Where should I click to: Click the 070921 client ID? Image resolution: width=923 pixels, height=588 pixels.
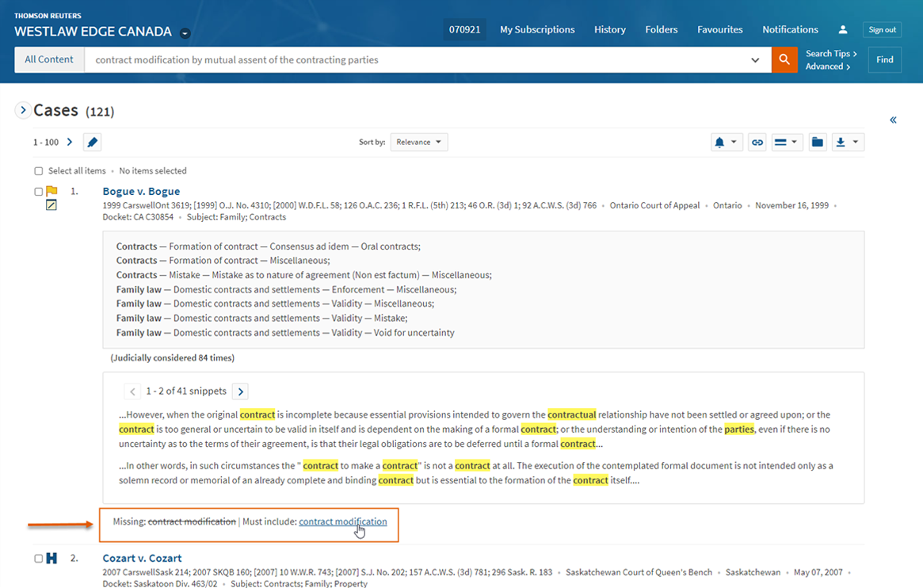[x=464, y=29]
